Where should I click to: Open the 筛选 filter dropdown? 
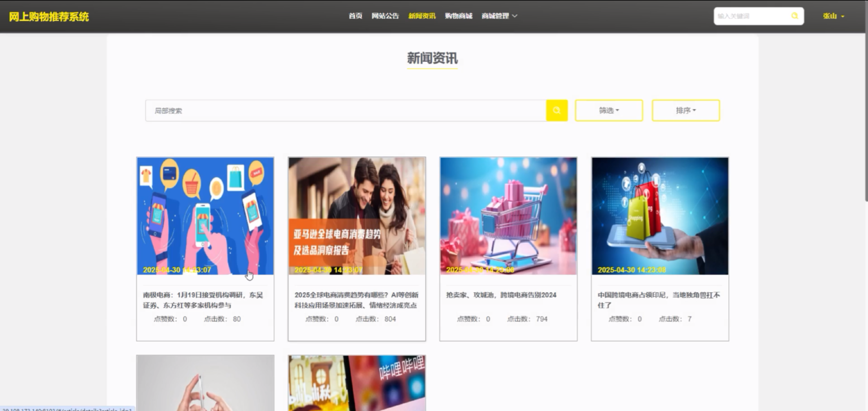pyautogui.click(x=609, y=111)
